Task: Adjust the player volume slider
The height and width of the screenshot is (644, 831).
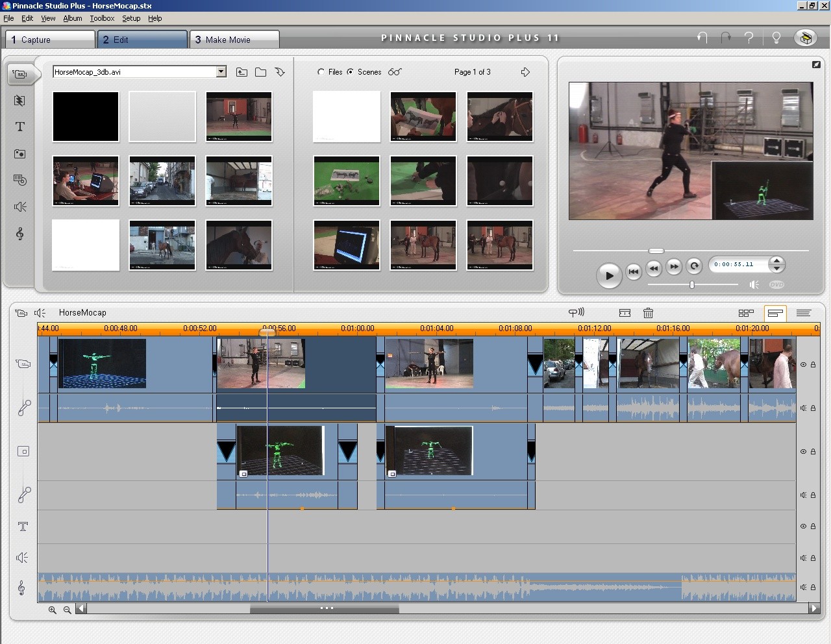Action: coord(692,285)
